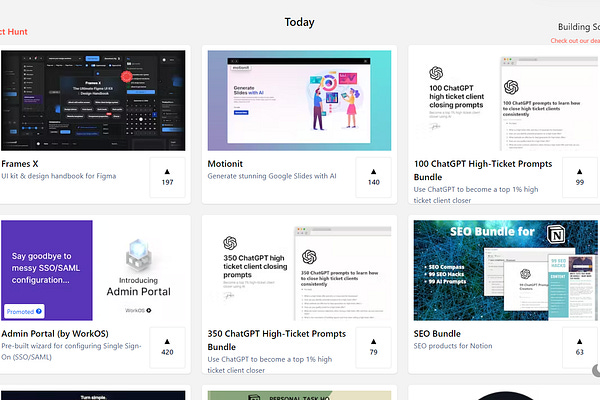The height and width of the screenshot is (400, 600).
Task: Open Motionit slides preview image
Action: (x=299, y=100)
